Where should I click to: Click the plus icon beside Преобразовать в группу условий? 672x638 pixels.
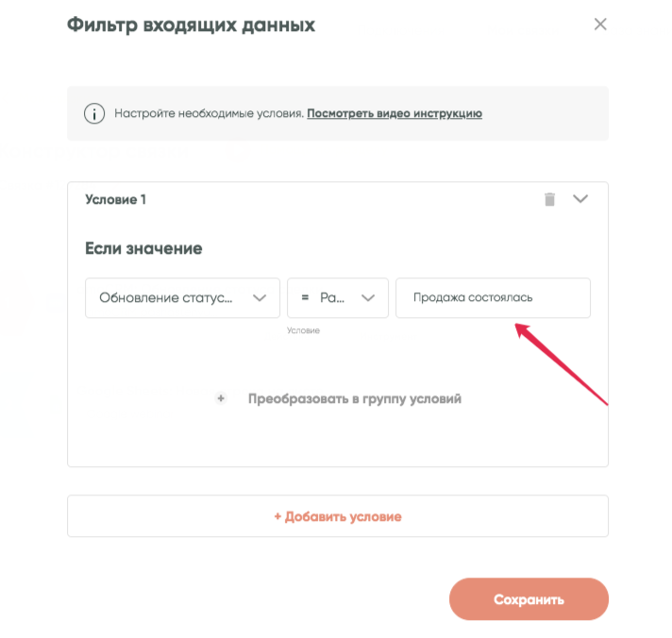(221, 399)
